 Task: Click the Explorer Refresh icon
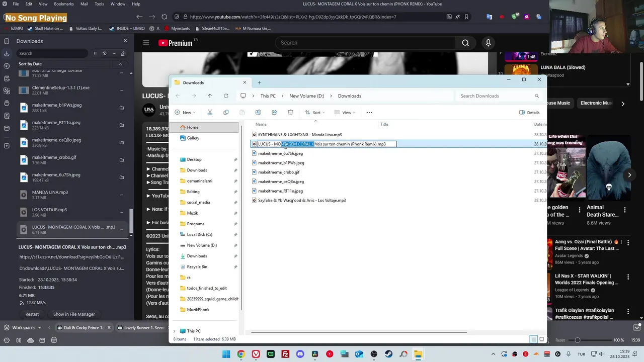tap(226, 96)
